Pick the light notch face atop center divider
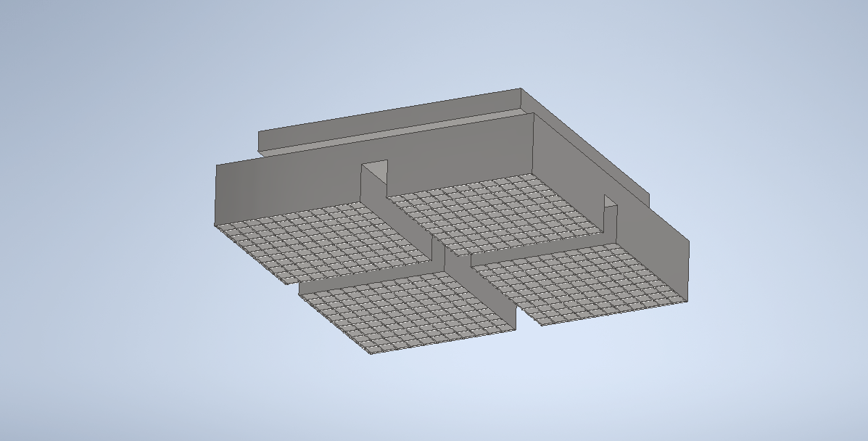The width and height of the screenshot is (868, 441). (378, 170)
